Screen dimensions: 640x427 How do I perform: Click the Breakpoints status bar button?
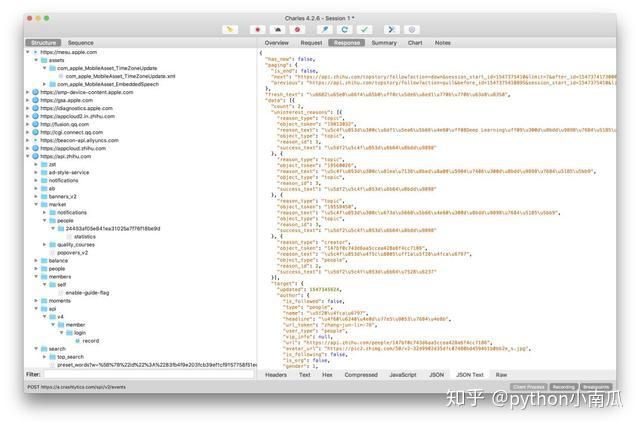point(596,387)
